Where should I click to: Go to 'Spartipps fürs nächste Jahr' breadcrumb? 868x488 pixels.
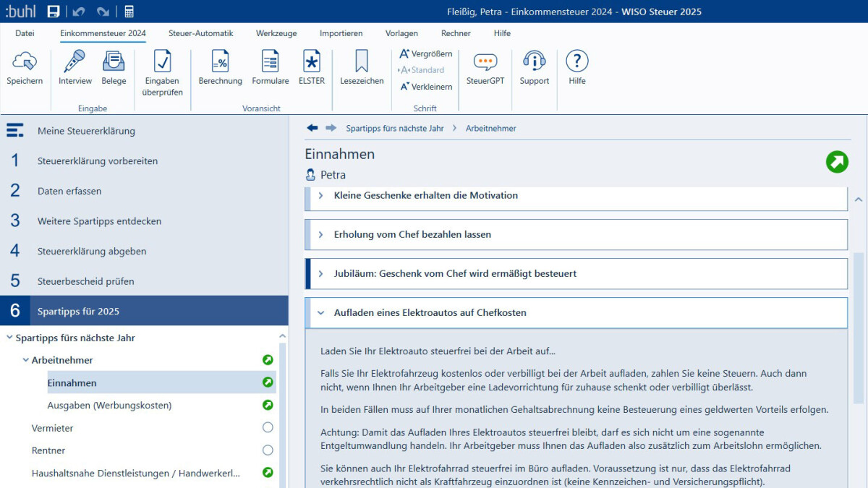point(394,128)
